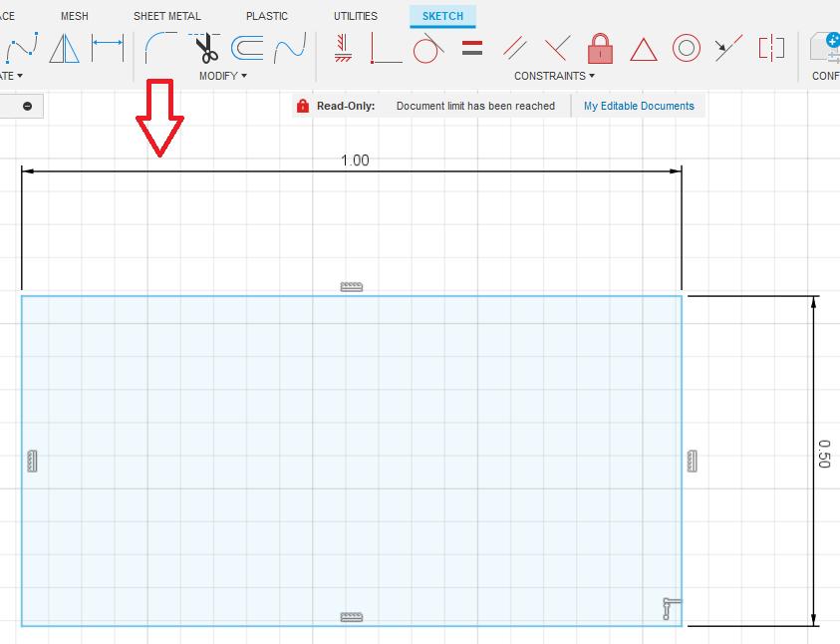Apply the Equal constraint
The height and width of the screenshot is (644, 840).
(470, 48)
